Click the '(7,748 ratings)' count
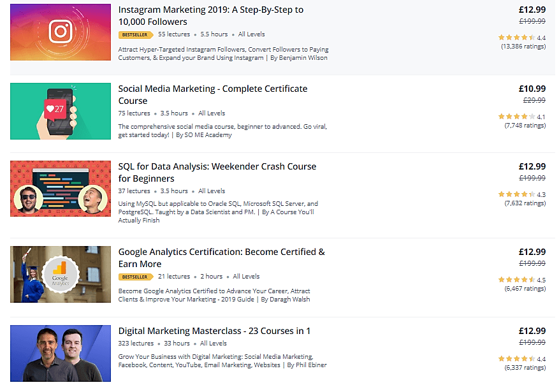The image size is (559, 392). click(525, 126)
